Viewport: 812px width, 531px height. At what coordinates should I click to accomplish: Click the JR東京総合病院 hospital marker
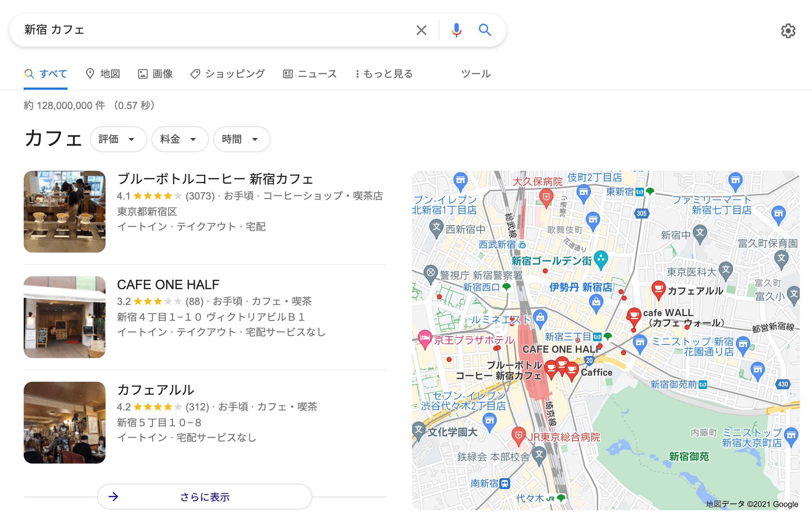tap(518, 436)
